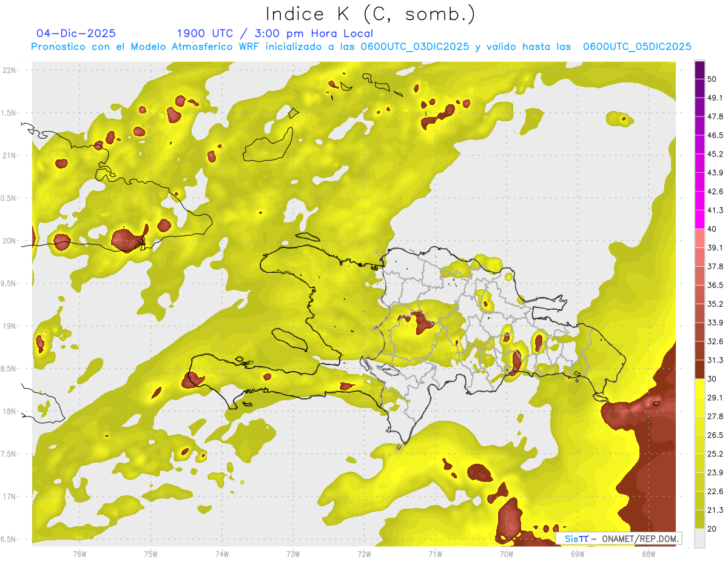Click the "25.2" color scale value
The width and height of the screenshot is (728, 562).
(x=715, y=453)
